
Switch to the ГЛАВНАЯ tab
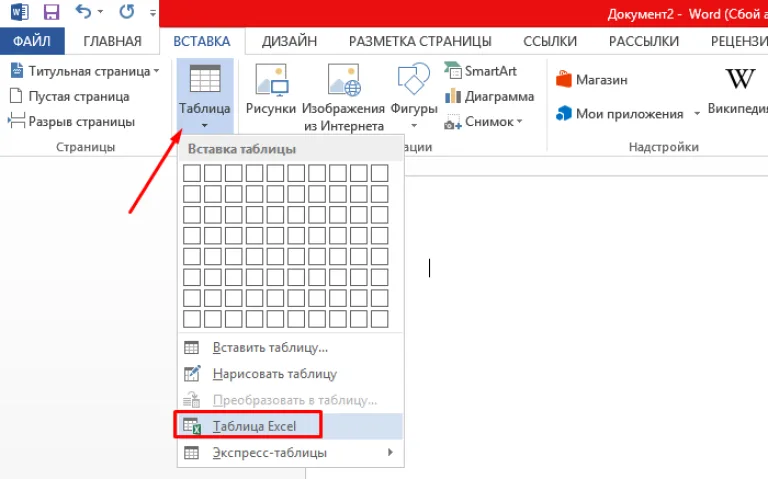(112, 41)
